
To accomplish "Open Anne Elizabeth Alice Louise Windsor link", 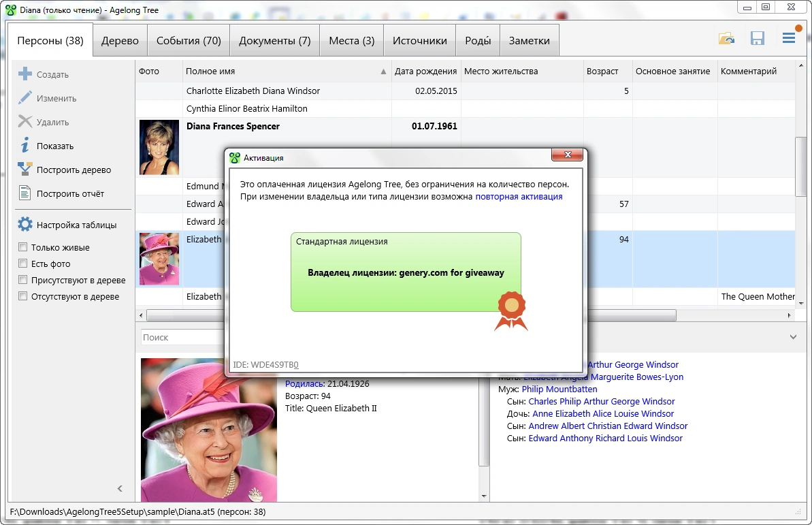I will coord(603,413).
